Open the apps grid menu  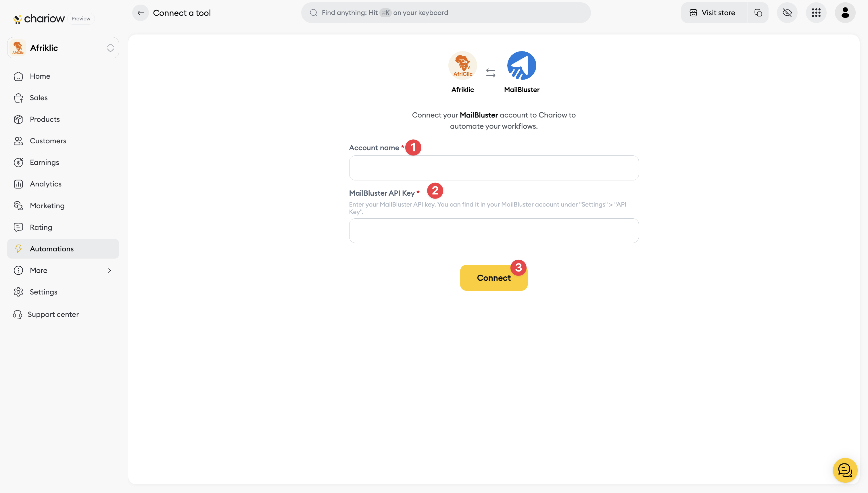pyautogui.click(x=816, y=13)
